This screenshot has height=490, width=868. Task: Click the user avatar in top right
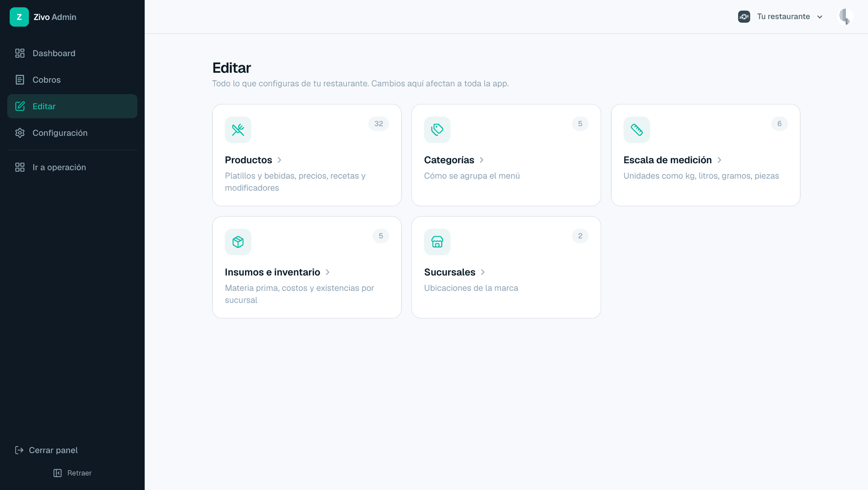pyautogui.click(x=844, y=17)
